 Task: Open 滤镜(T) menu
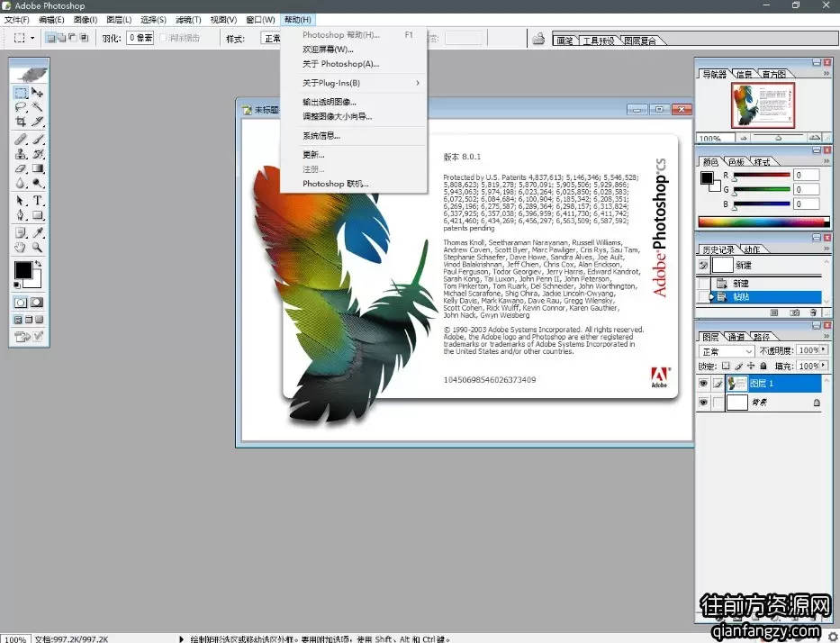click(x=188, y=20)
